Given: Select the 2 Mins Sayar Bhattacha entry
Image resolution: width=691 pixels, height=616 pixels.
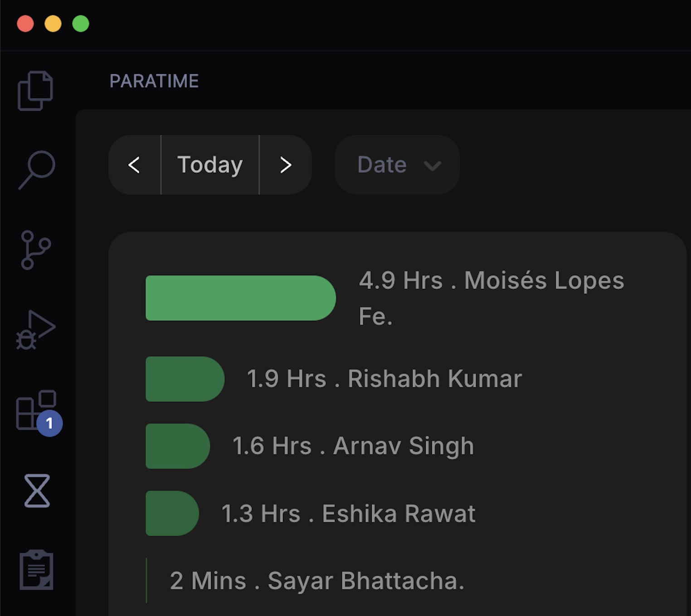Looking at the screenshot, I should 316,581.
